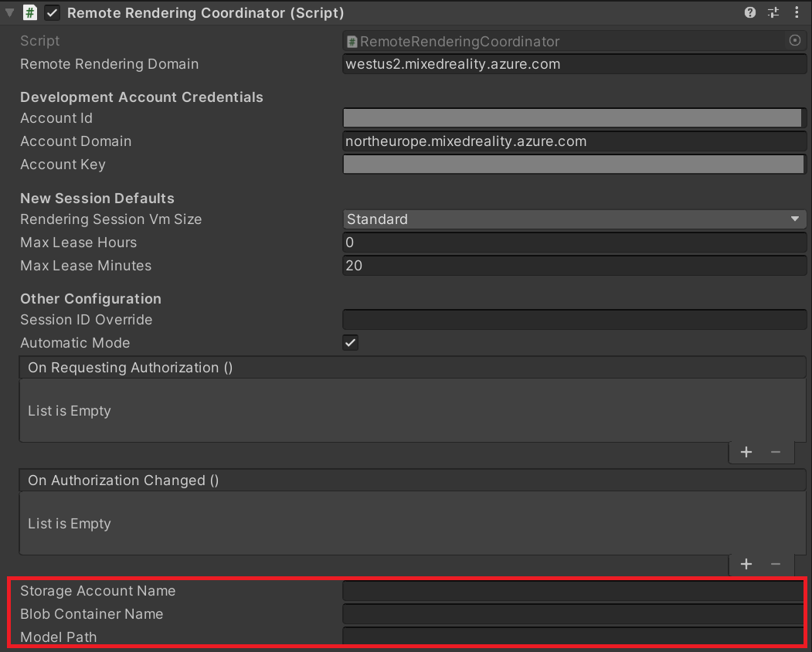
Task: Click the Storage Account Name label
Action: [98, 591]
